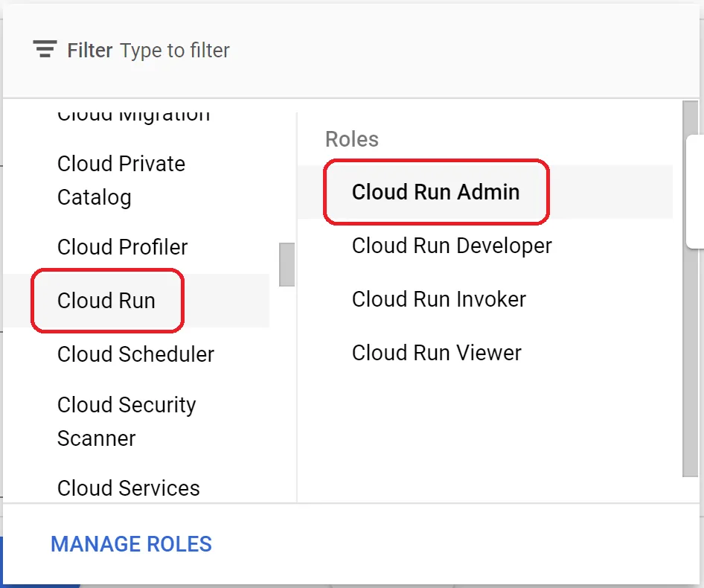
Task: Choose the Cloud Services category
Action: coord(128,488)
